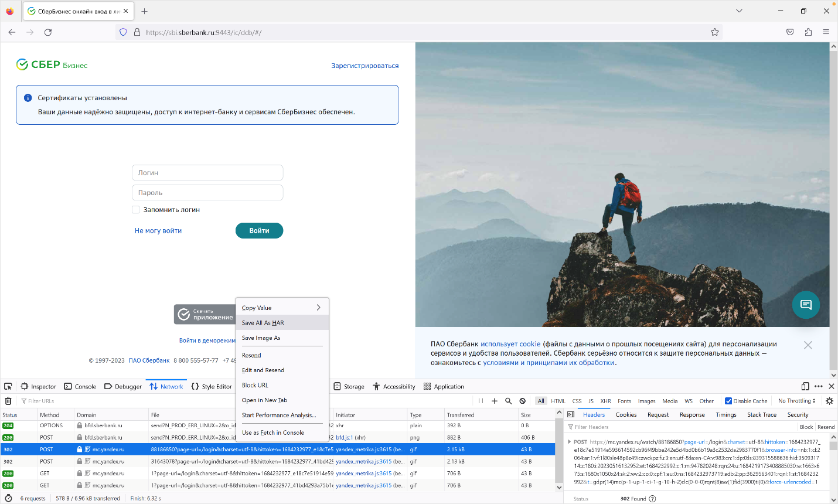Click the site security padlock icon
The height and width of the screenshot is (504, 838).
137,32
